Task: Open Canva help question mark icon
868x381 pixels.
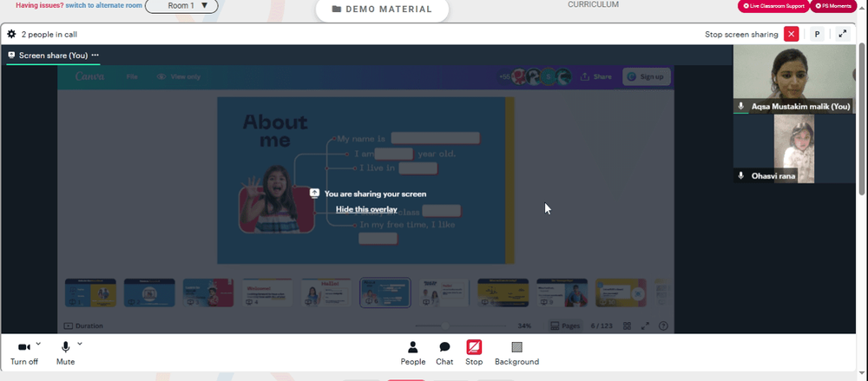Action: coord(664,326)
